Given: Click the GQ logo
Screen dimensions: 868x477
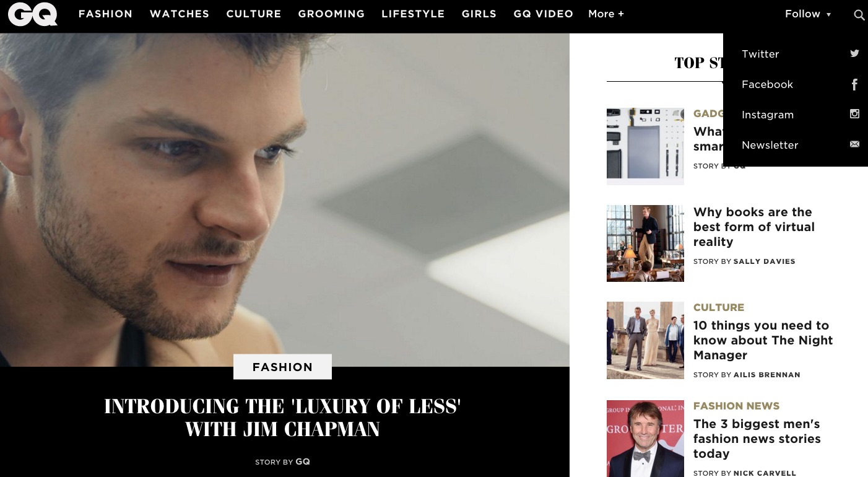Looking at the screenshot, I should (x=33, y=14).
